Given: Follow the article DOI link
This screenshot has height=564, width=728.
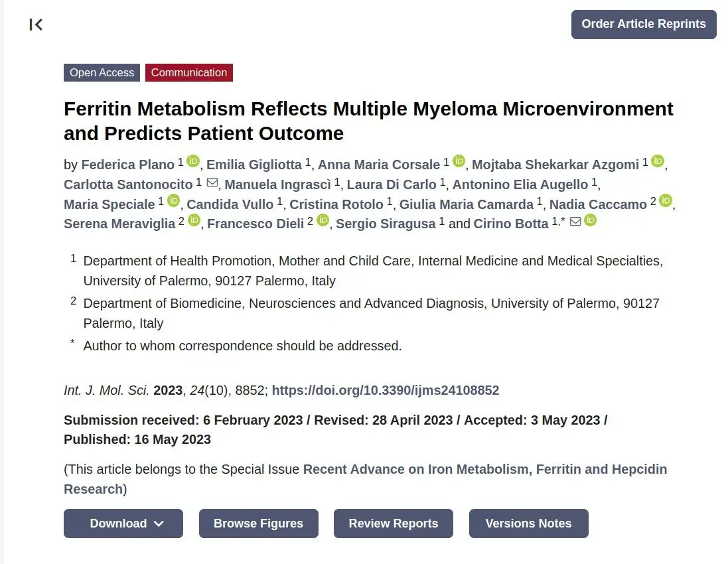Looking at the screenshot, I should [x=386, y=390].
